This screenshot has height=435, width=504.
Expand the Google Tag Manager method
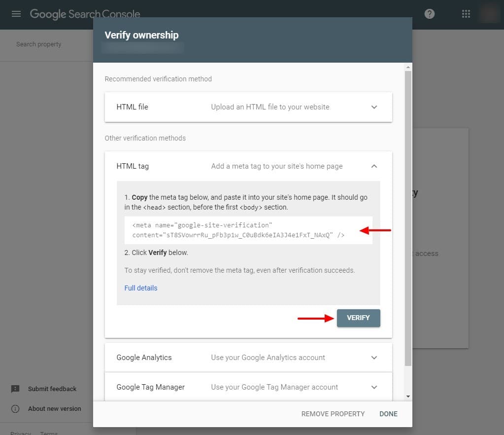coord(374,387)
